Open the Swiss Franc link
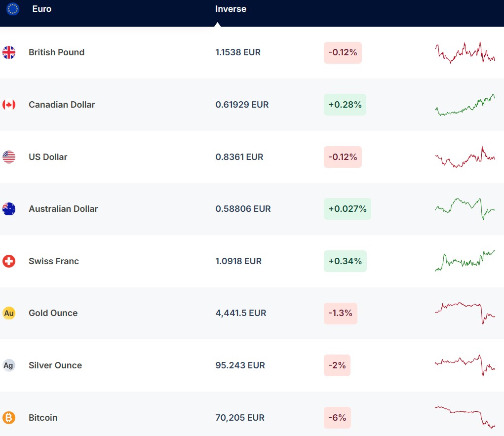 click(x=54, y=261)
